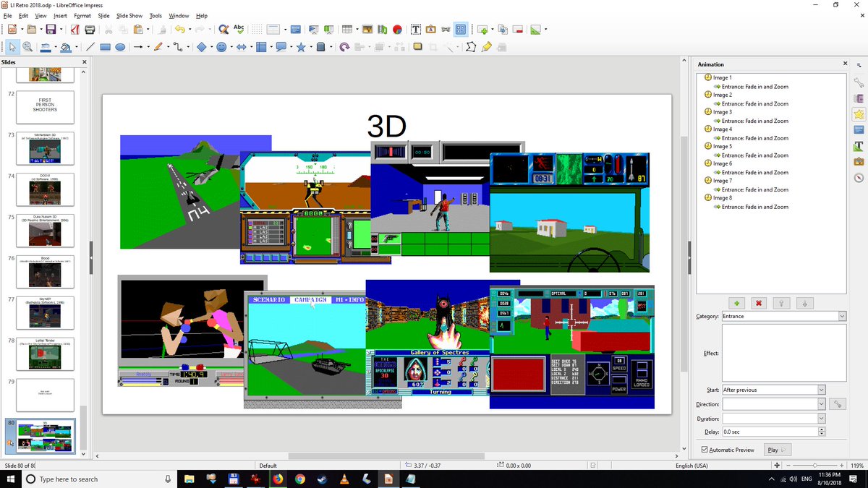868x488 pixels.
Task: Remove the selected animation effect
Action: point(758,303)
